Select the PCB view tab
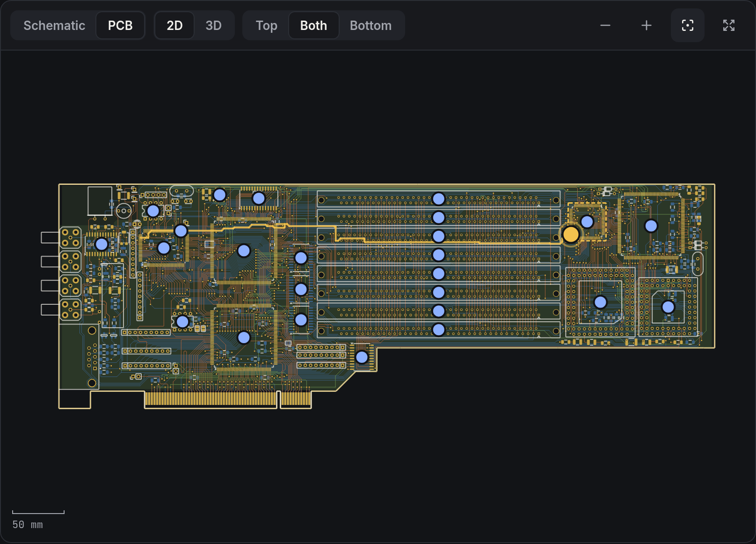 click(x=120, y=25)
